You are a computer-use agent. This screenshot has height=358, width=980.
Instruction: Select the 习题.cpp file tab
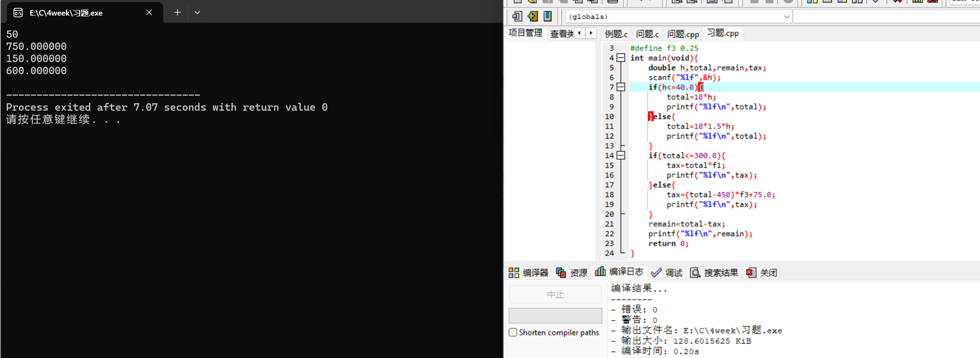pos(723,33)
